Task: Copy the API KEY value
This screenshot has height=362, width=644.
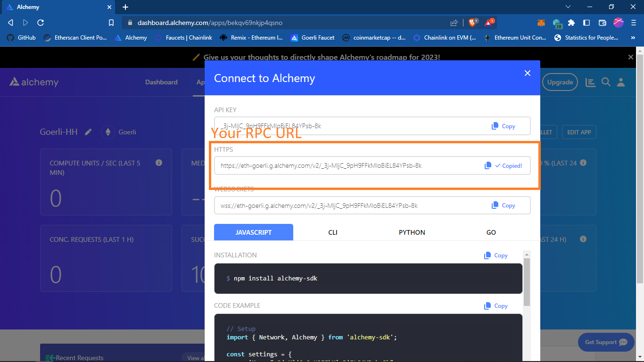Action: 503,126
